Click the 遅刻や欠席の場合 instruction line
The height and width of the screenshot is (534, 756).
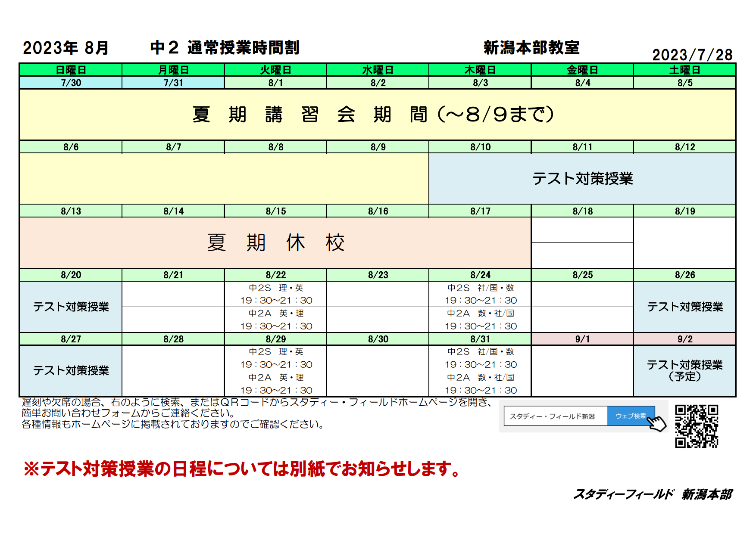click(x=257, y=402)
